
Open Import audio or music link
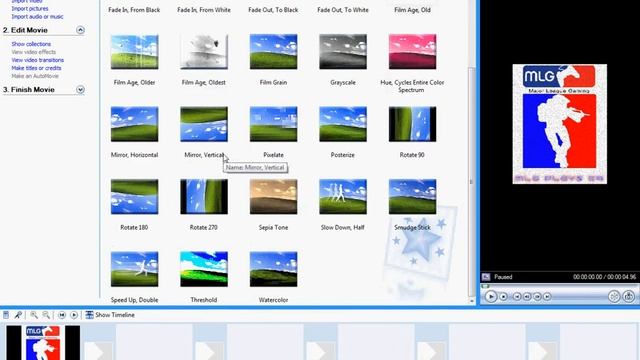37,17
